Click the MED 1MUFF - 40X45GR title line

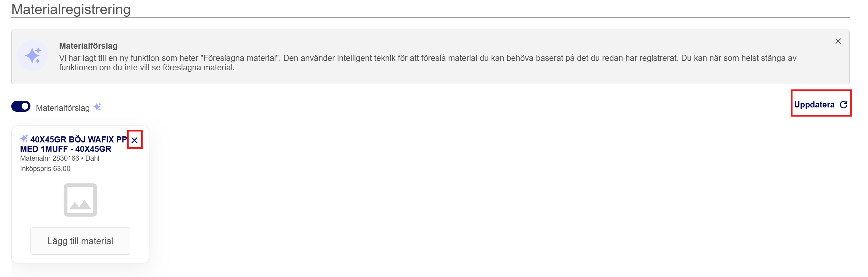click(x=66, y=149)
